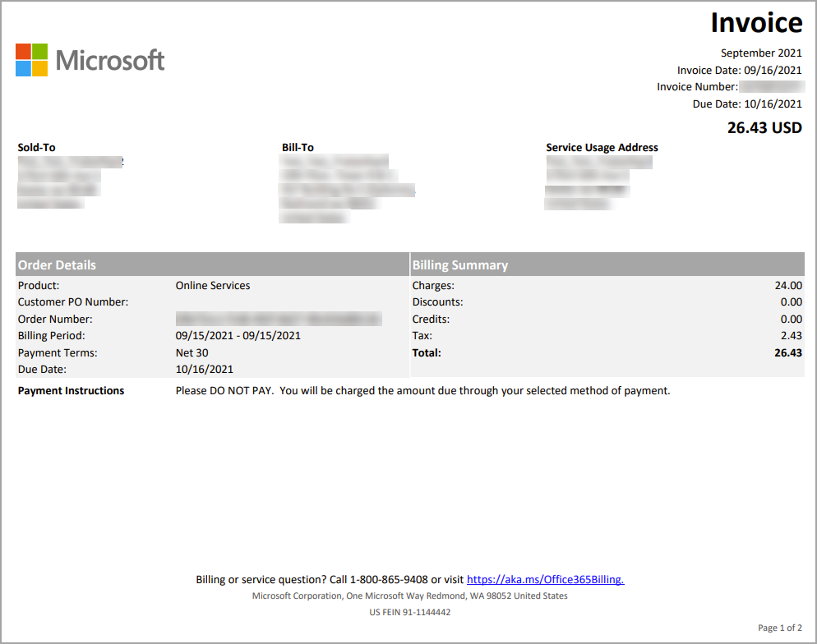Click the Microsoft four-square logo
The width and height of the screenshot is (817, 644).
(x=30, y=60)
